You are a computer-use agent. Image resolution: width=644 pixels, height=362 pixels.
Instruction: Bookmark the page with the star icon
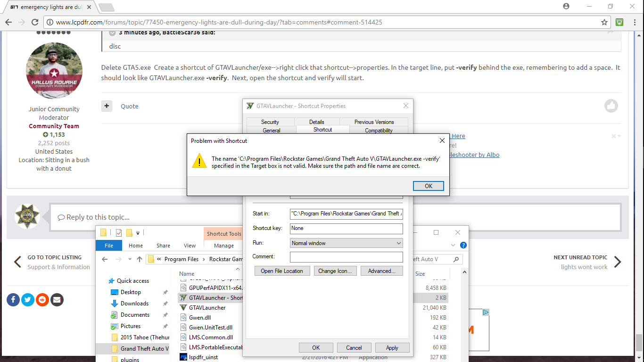(604, 22)
